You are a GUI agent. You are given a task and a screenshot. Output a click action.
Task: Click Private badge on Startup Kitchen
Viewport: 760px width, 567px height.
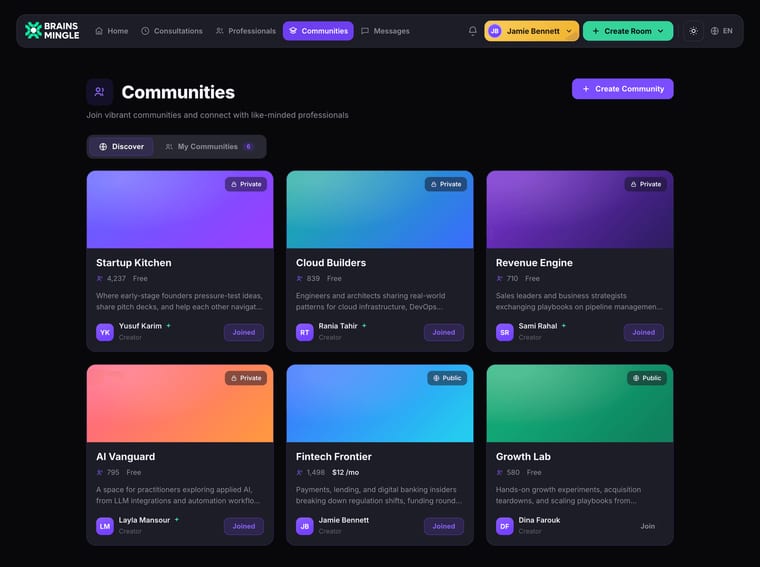click(x=246, y=184)
